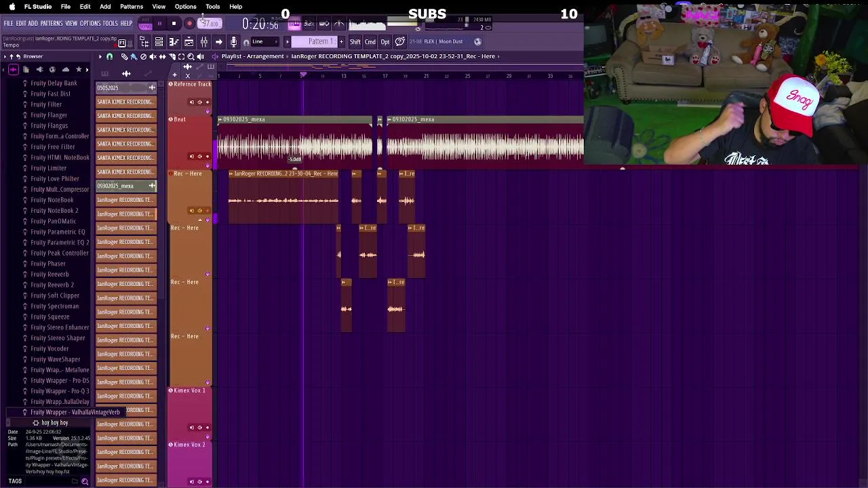Click the Cmd key button
Screen dimensions: 868x488
point(370,42)
